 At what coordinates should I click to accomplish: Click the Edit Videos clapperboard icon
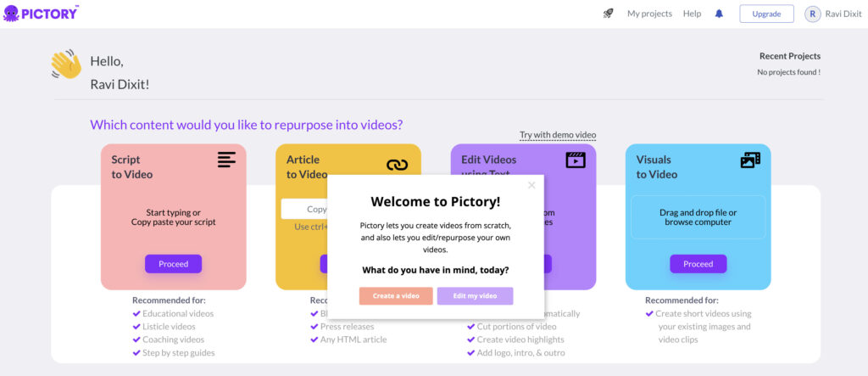576,160
